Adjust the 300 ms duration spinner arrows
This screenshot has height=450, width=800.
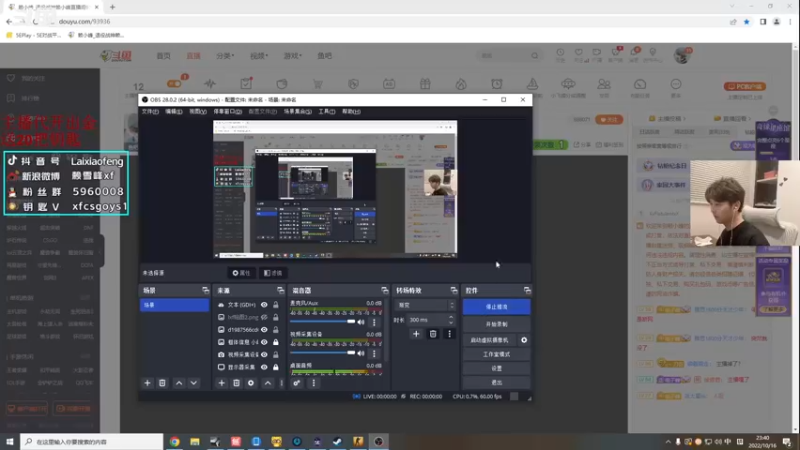coord(451,320)
